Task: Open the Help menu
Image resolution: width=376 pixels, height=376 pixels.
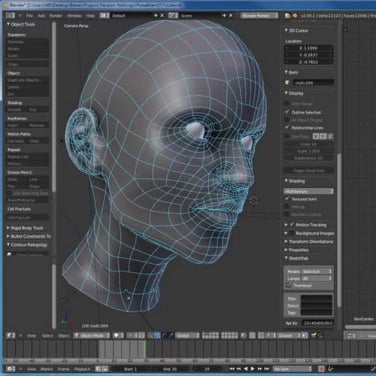Action: (90, 15)
